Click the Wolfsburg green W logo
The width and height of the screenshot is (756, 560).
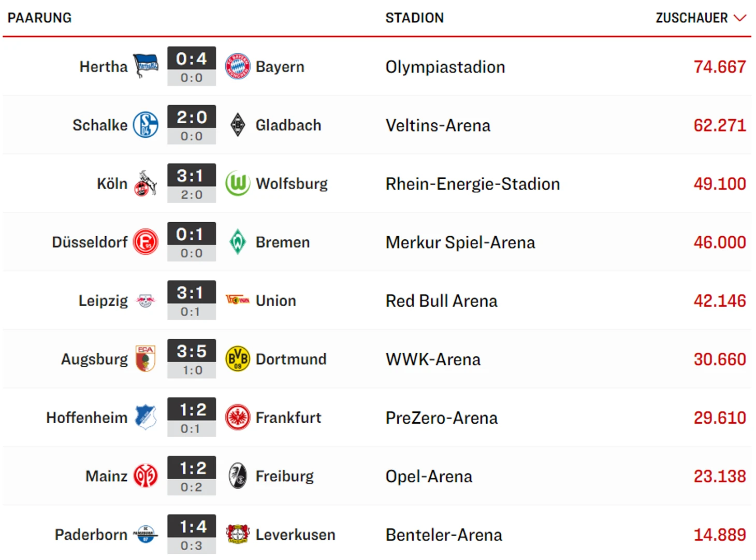pos(238,183)
